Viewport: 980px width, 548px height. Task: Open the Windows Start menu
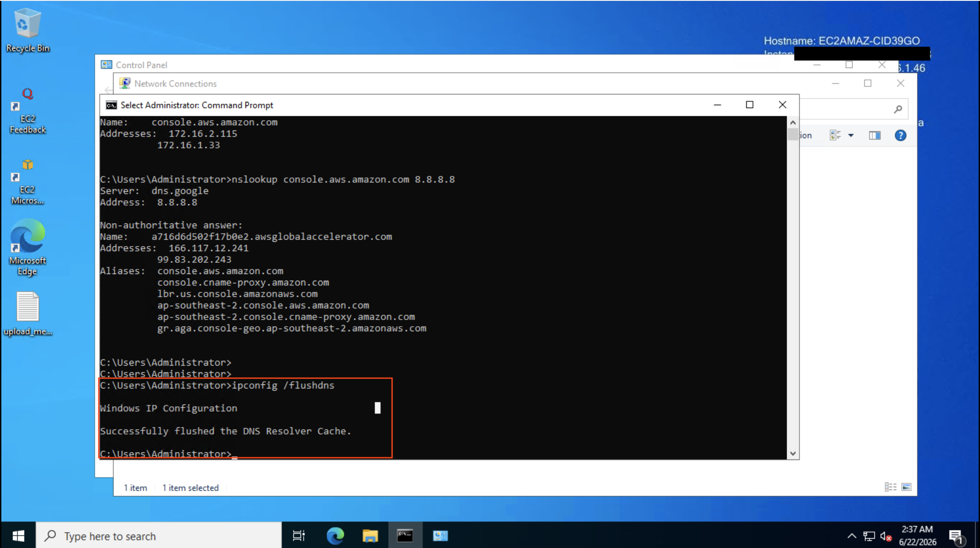pyautogui.click(x=18, y=535)
